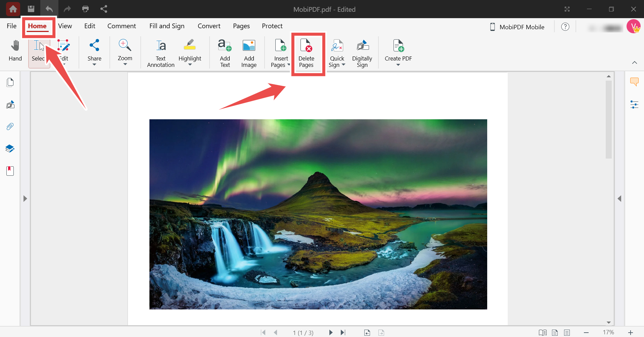Save the document with the floppy icon
The image size is (644, 337).
[31, 9]
